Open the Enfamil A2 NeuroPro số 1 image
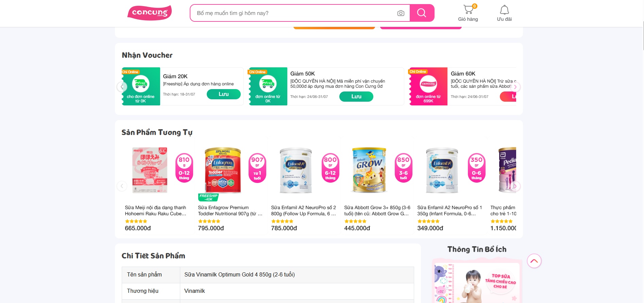Viewport: 644px width, 303px height. click(x=442, y=170)
